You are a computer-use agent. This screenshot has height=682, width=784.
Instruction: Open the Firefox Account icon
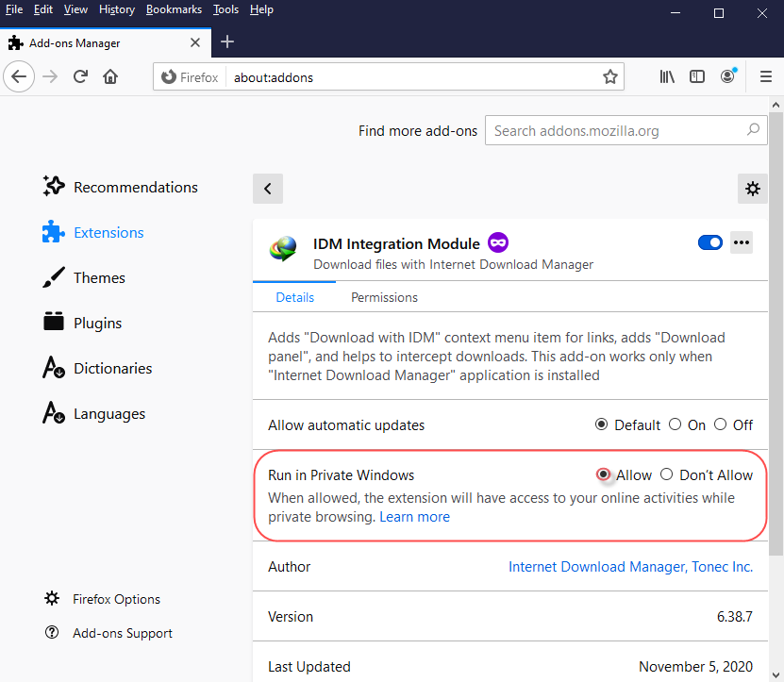click(728, 76)
